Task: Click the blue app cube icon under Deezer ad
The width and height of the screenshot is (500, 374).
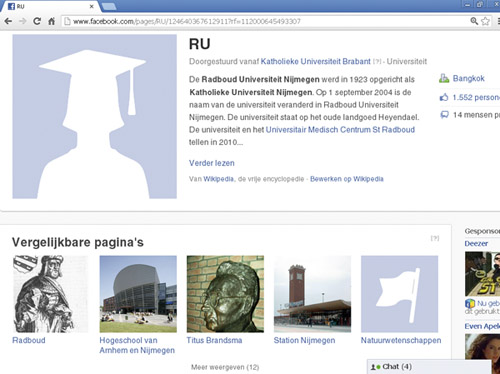Action: pos(470,304)
